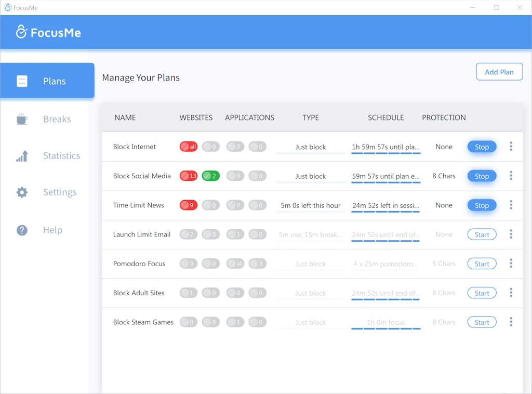This screenshot has height=394, width=532.
Task: Click the Help question mark icon
Action: click(x=22, y=230)
